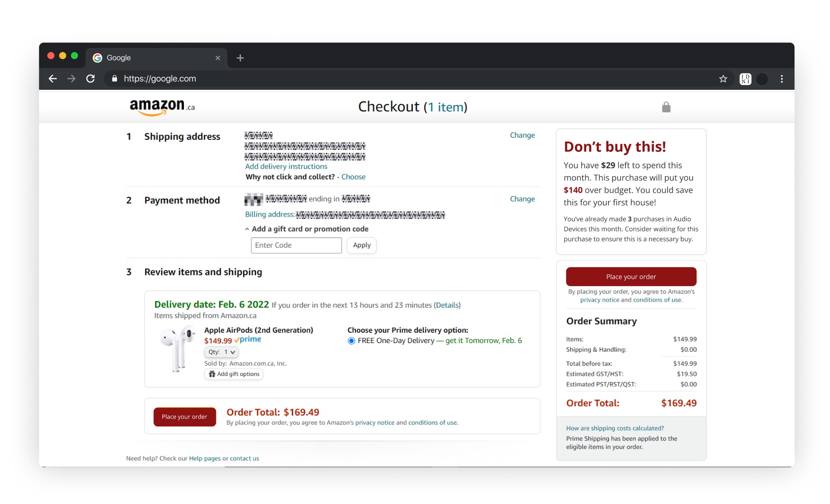This screenshot has height=504, width=830.
Task: Reload the page with refresh icon
Action: 91,79
